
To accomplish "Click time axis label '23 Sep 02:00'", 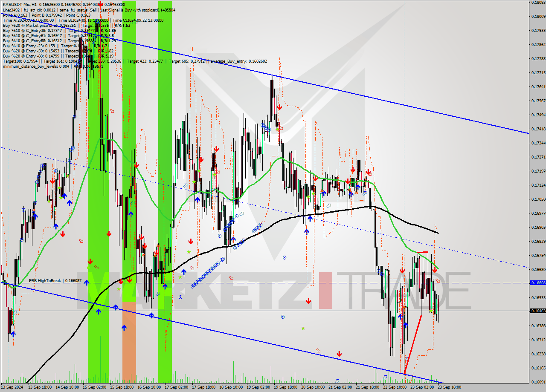I will [422, 387].
